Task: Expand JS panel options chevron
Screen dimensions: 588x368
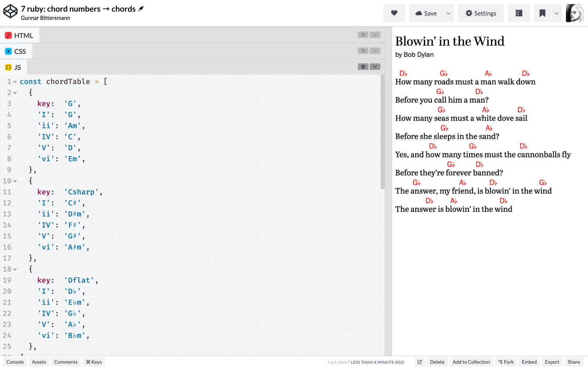Action: pos(375,67)
